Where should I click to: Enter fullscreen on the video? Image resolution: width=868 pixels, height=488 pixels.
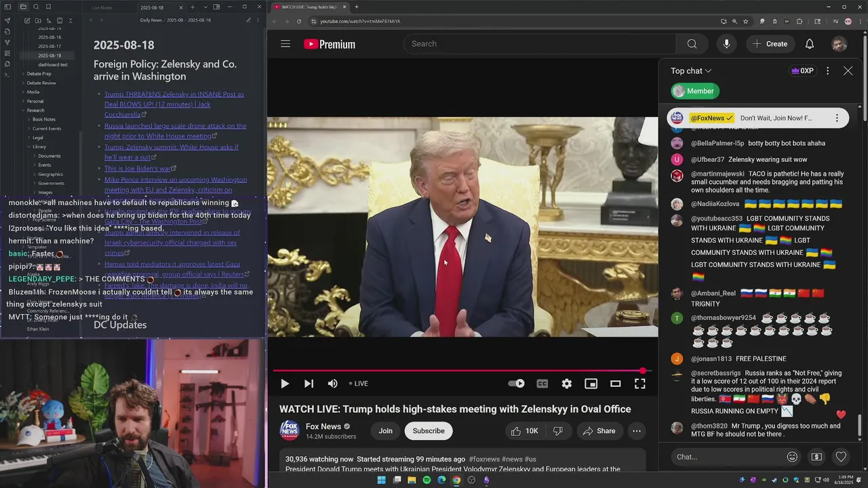pos(639,384)
